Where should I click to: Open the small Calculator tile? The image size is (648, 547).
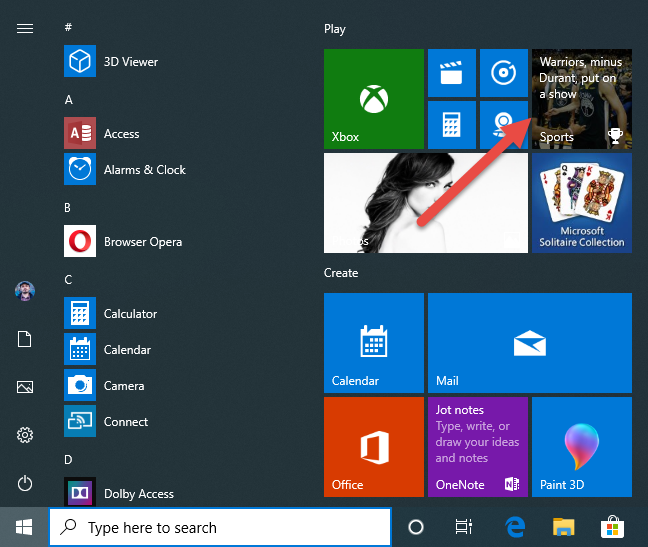(x=452, y=125)
